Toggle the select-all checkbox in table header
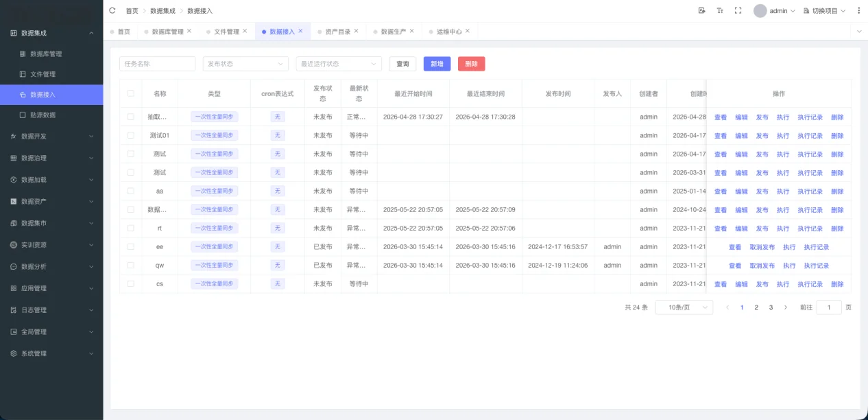868x420 pixels. tap(131, 93)
